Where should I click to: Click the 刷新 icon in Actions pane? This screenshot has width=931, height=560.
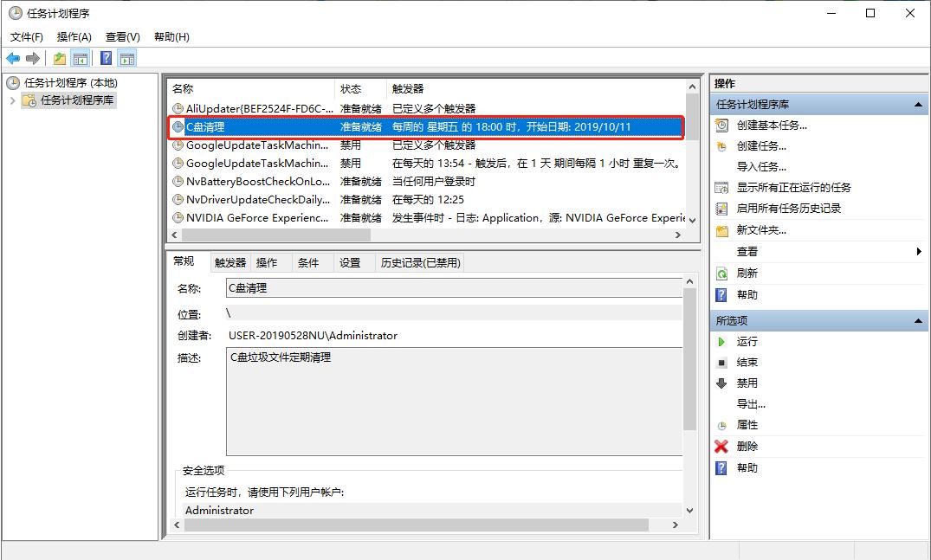pos(722,273)
